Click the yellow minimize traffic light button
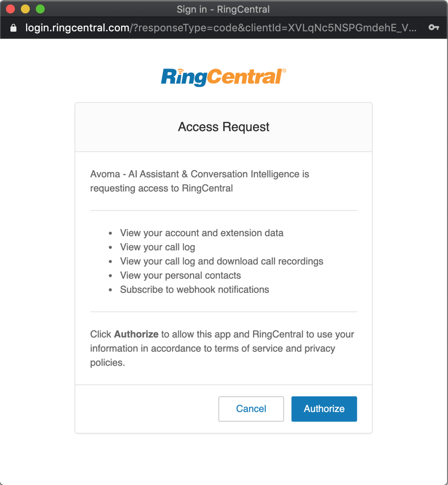 pos(26,9)
